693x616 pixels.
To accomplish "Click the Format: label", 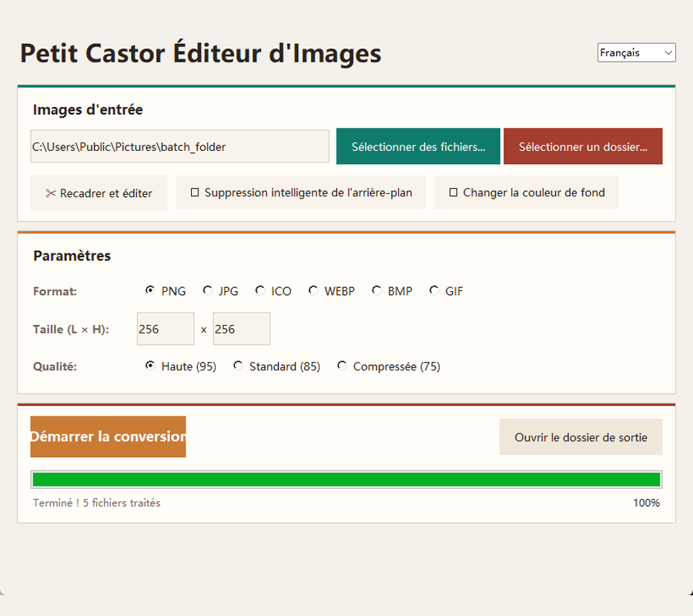I will click(55, 291).
